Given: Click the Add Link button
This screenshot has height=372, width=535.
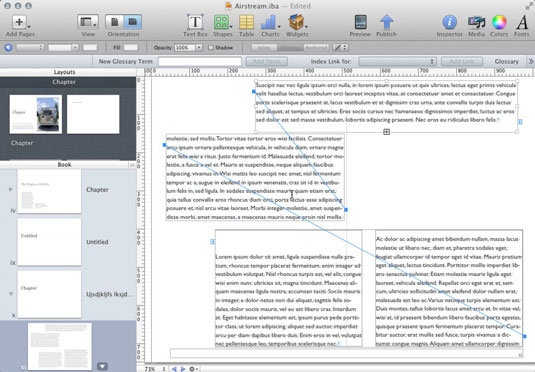Looking at the screenshot, I should click(462, 61).
